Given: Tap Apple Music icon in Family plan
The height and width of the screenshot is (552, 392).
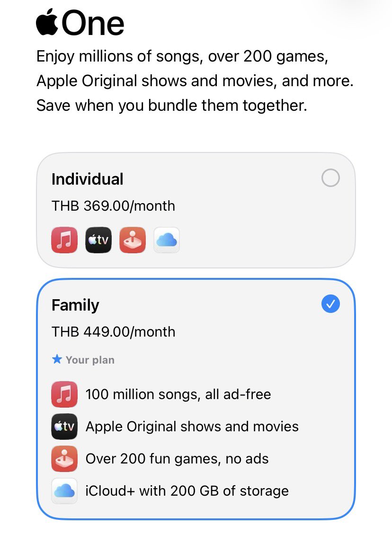Looking at the screenshot, I should (64, 394).
